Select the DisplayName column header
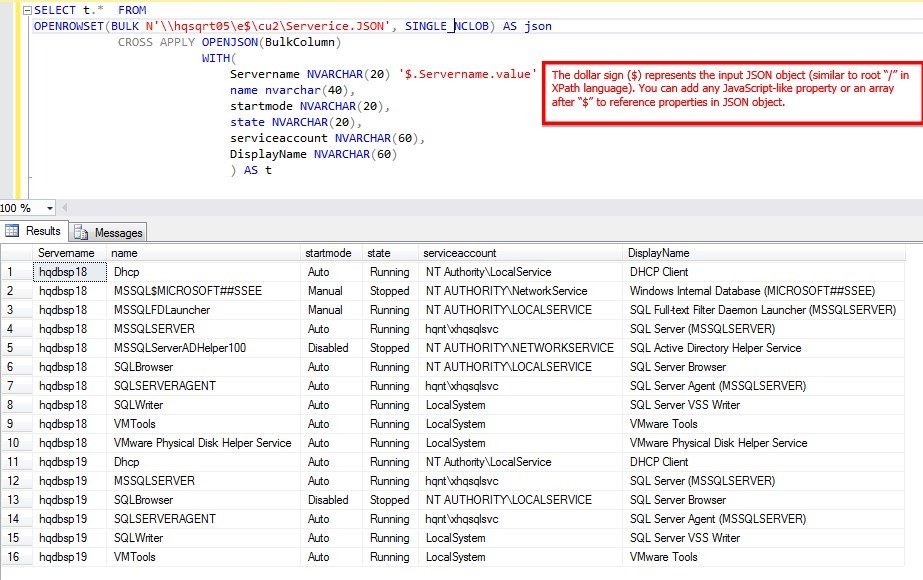 coord(763,253)
